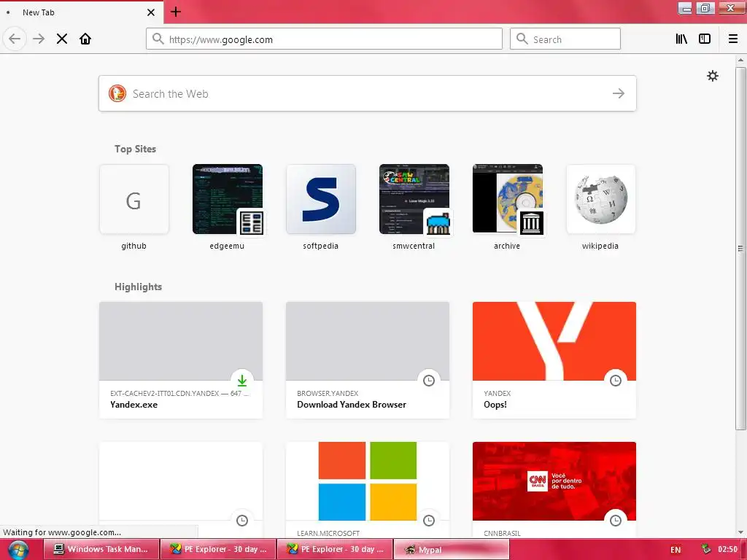The image size is (747, 560).
Task: Open the Windows Start button
Action: coord(18,550)
